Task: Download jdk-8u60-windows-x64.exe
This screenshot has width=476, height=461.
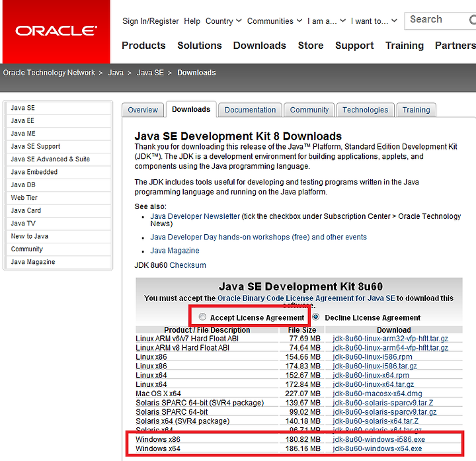Action: (377, 448)
